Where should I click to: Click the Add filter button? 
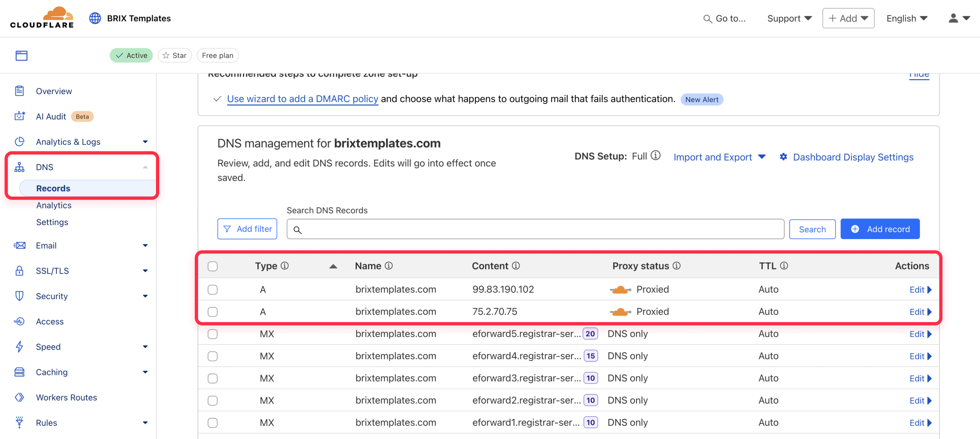tap(247, 229)
